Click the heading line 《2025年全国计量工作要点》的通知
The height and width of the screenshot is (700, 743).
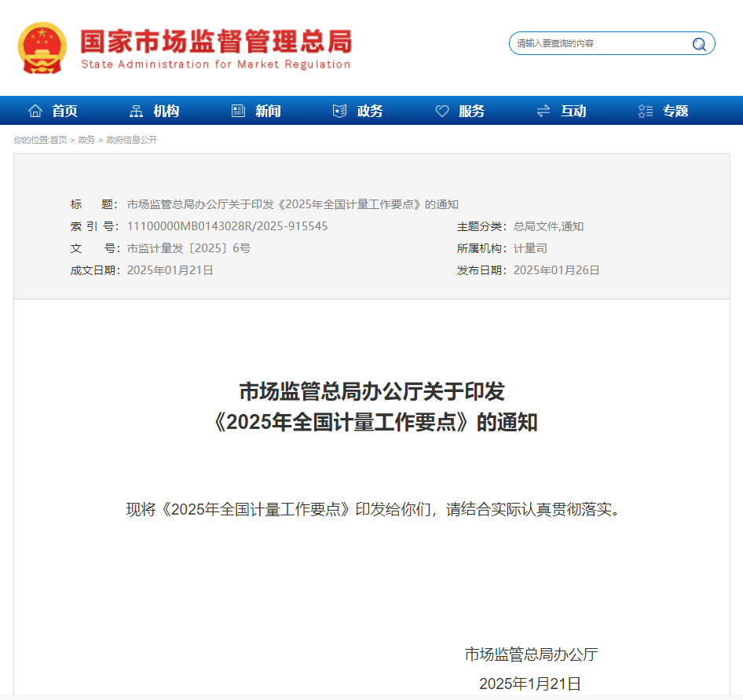(372, 422)
